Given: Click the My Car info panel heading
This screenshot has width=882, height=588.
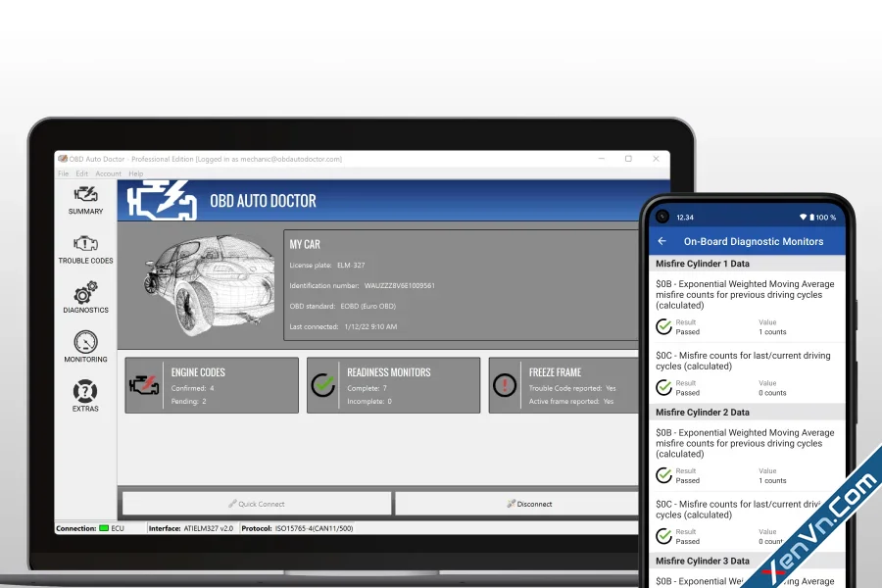Looking at the screenshot, I should click(x=305, y=244).
